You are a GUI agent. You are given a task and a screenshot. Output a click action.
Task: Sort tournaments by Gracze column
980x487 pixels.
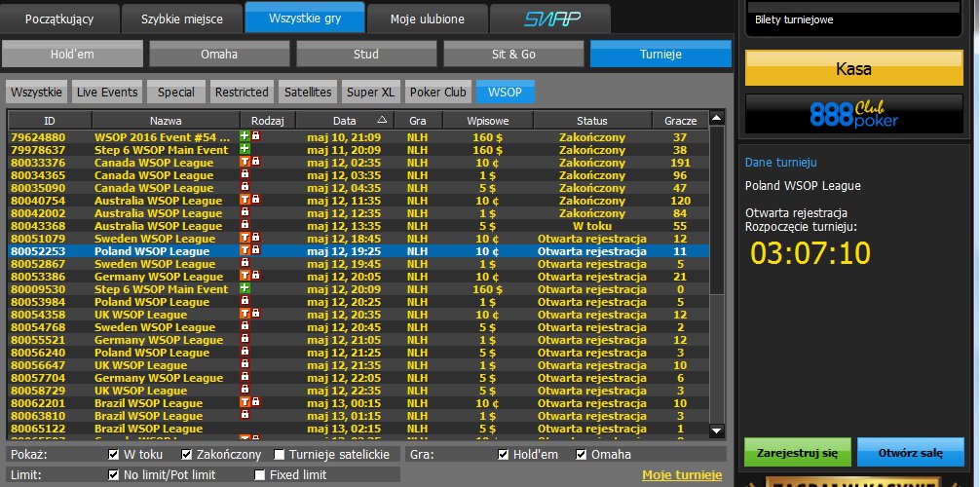tap(680, 120)
